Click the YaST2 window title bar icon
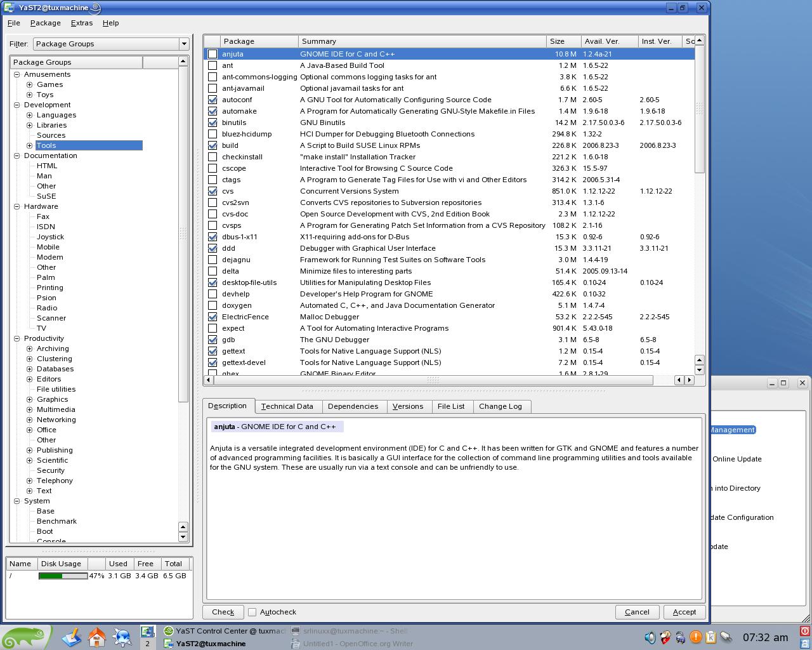The image size is (812, 650). [x=9, y=8]
